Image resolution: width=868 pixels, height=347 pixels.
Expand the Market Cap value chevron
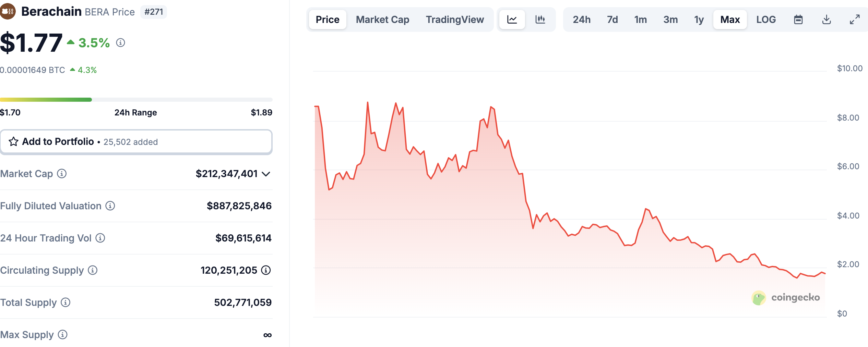point(266,174)
